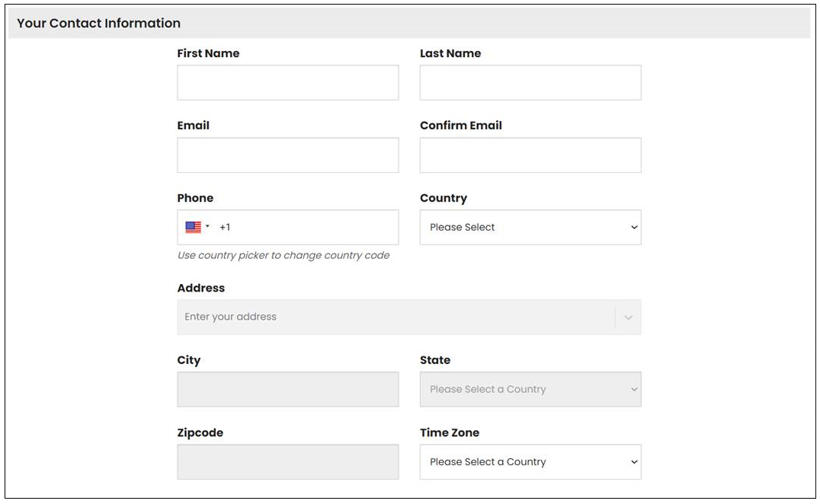Click the 'Time Zone' label
The image size is (820, 504).
(x=449, y=432)
